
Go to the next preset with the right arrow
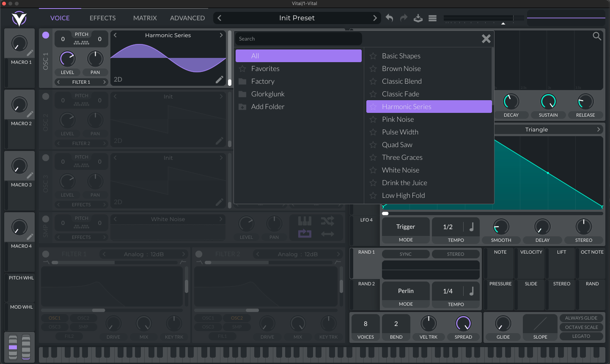(x=375, y=18)
